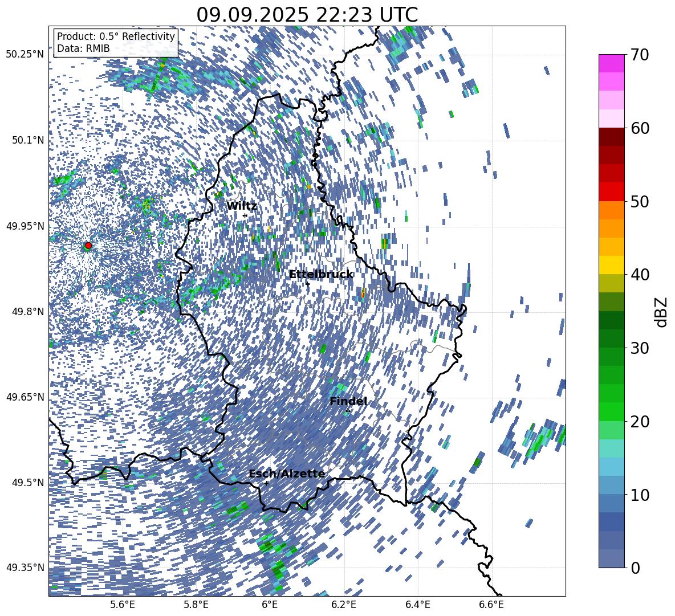This screenshot has width=675, height=616.
Task: Click the Esch/Alzette city label
Action: pyautogui.click(x=287, y=474)
